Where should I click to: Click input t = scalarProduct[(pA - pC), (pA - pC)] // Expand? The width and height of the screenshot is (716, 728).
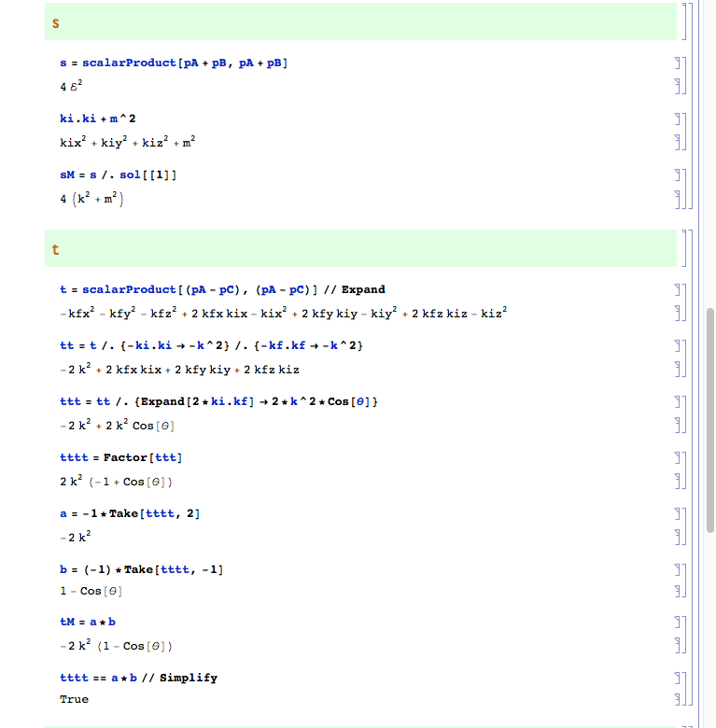click(x=222, y=289)
